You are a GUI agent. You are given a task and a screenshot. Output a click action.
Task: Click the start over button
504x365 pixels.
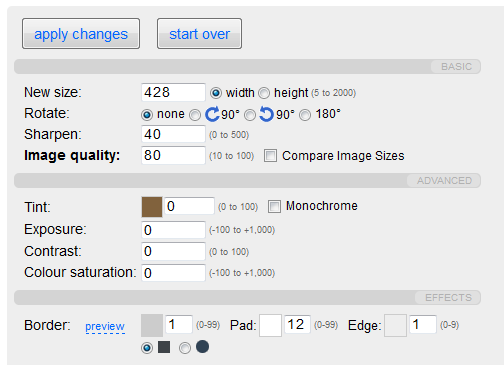(x=200, y=34)
